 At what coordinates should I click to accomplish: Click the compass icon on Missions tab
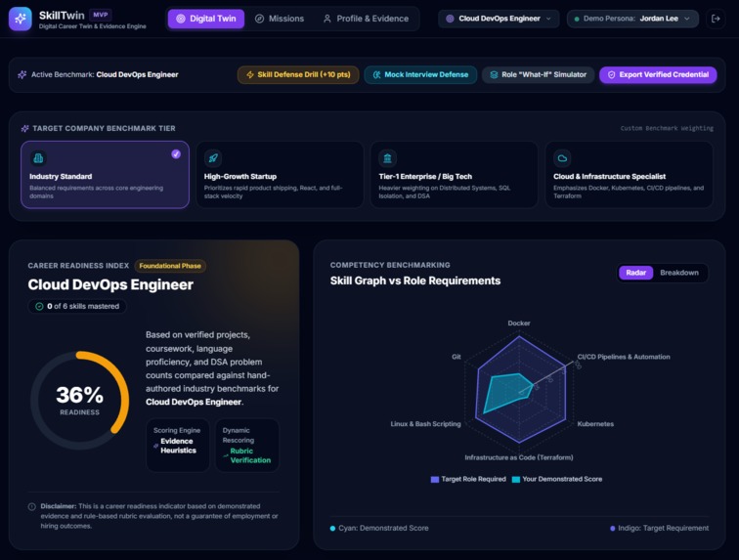pos(259,19)
